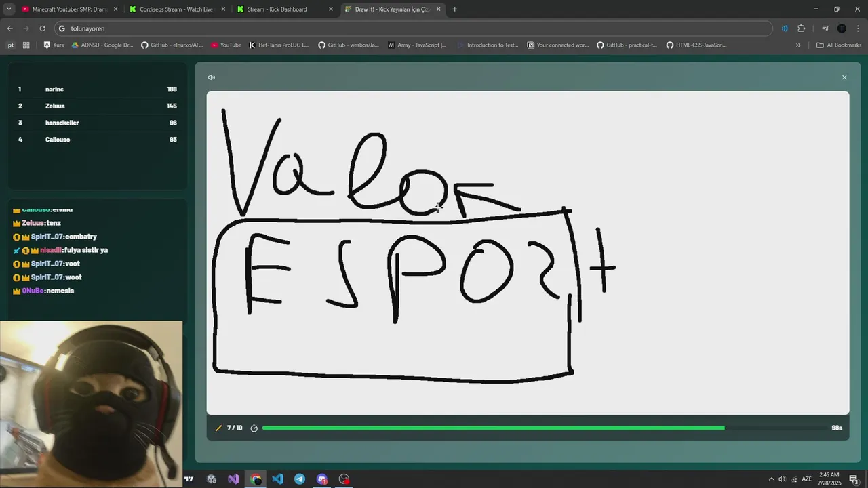Select leaderboard row Zeluus 145

[98, 106]
